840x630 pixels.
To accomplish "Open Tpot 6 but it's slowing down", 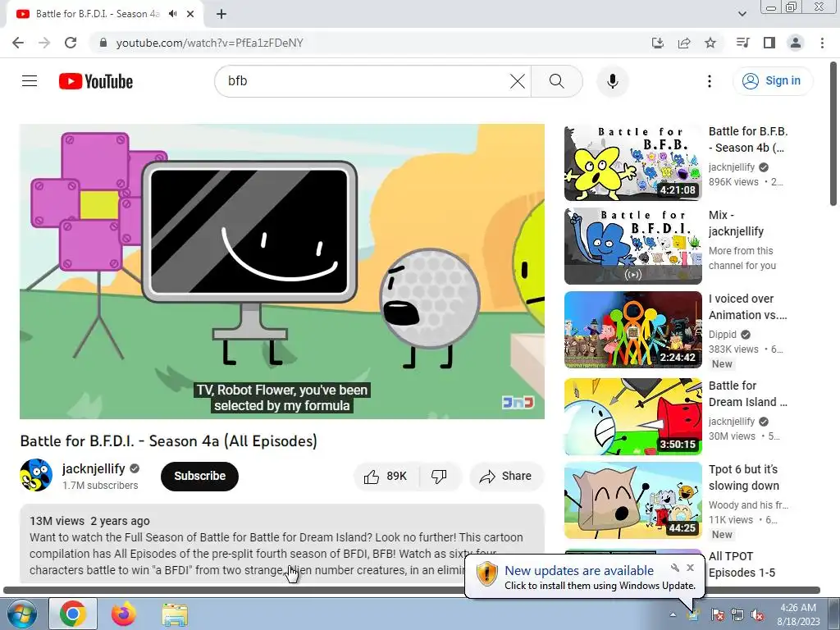I will 743,477.
